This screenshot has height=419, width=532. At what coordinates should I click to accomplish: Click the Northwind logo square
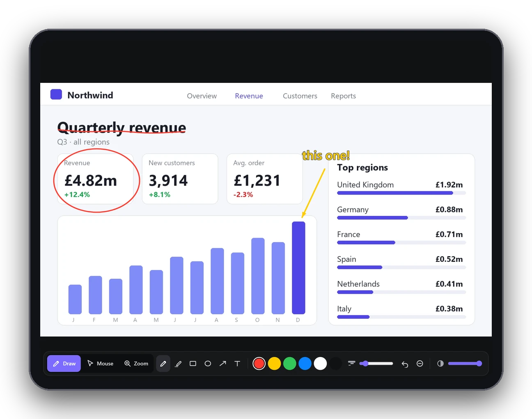pyautogui.click(x=56, y=95)
